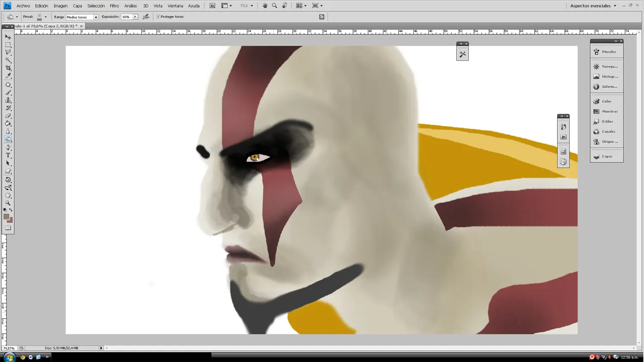This screenshot has width=644, height=362.
Task: Select the Custom Shape tool
Action: pos(8,171)
